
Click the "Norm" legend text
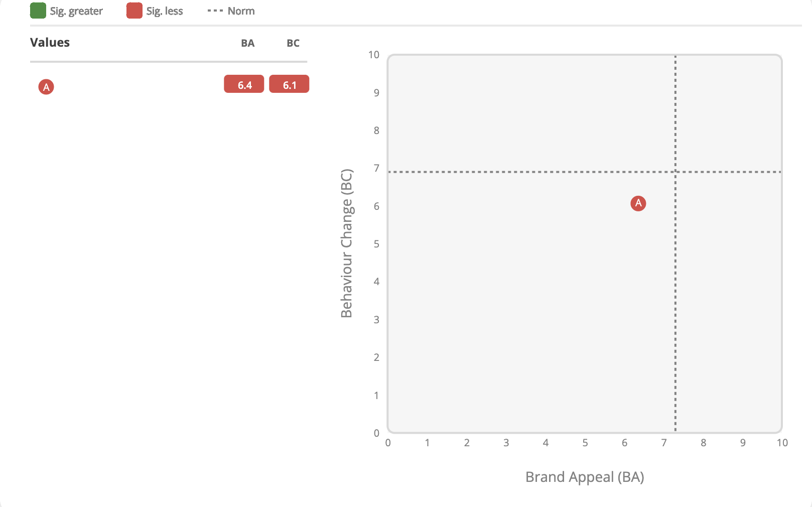point(241,11)
